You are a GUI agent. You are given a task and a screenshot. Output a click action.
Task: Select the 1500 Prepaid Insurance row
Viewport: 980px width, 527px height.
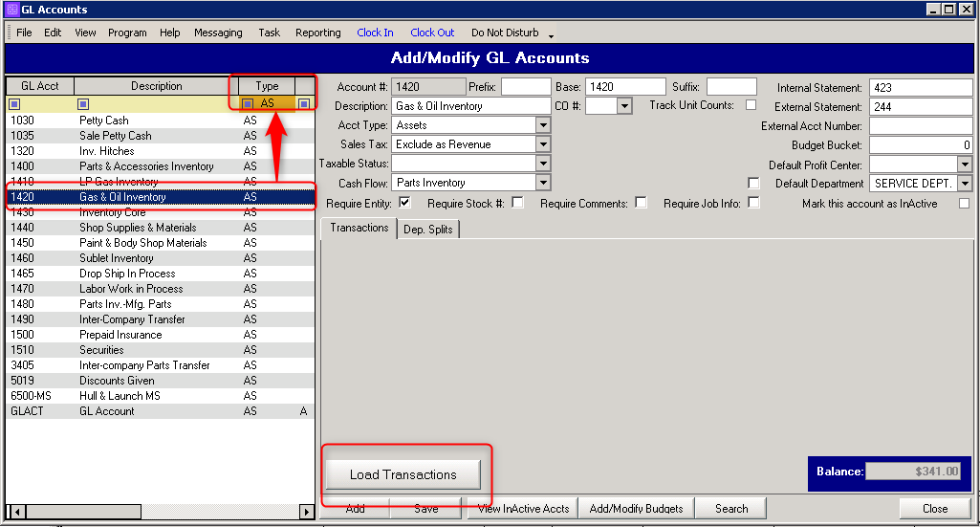(160, 335)
